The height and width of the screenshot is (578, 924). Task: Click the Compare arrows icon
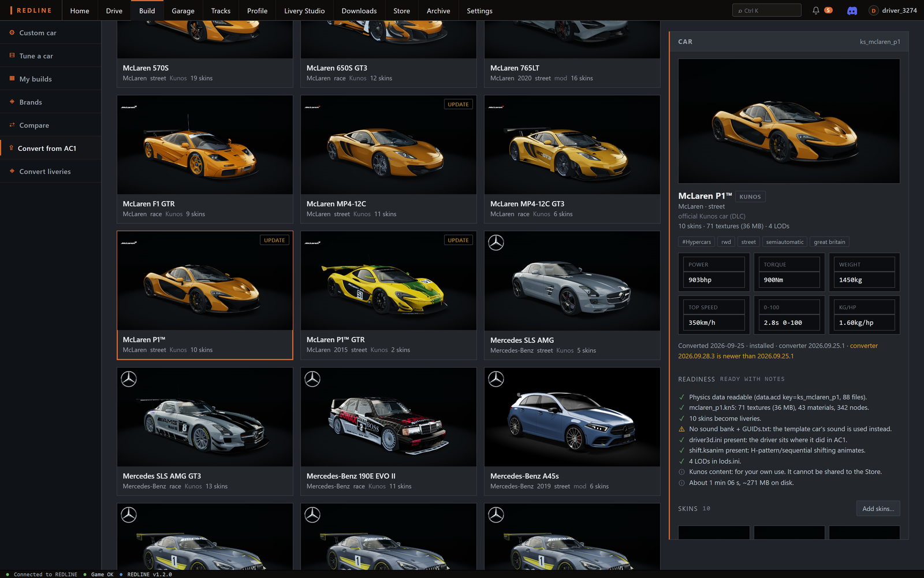pos(12,125)
